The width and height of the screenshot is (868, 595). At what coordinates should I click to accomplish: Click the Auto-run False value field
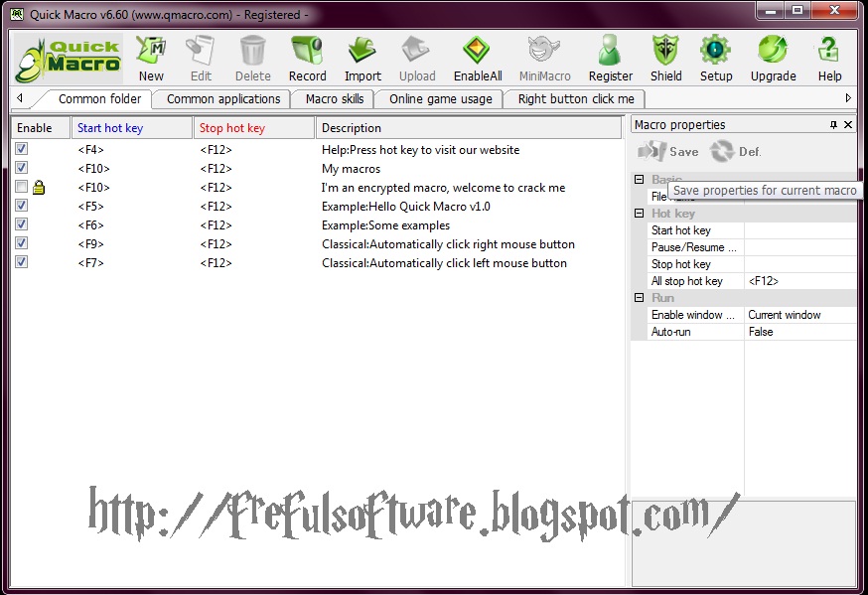795,331
